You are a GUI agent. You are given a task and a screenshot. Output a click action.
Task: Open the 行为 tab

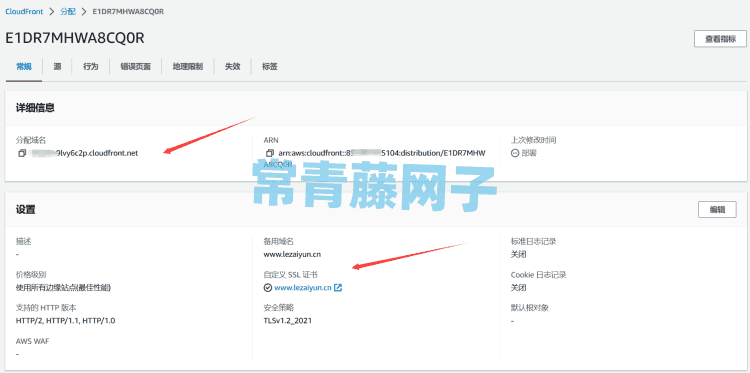pos(90,67)
